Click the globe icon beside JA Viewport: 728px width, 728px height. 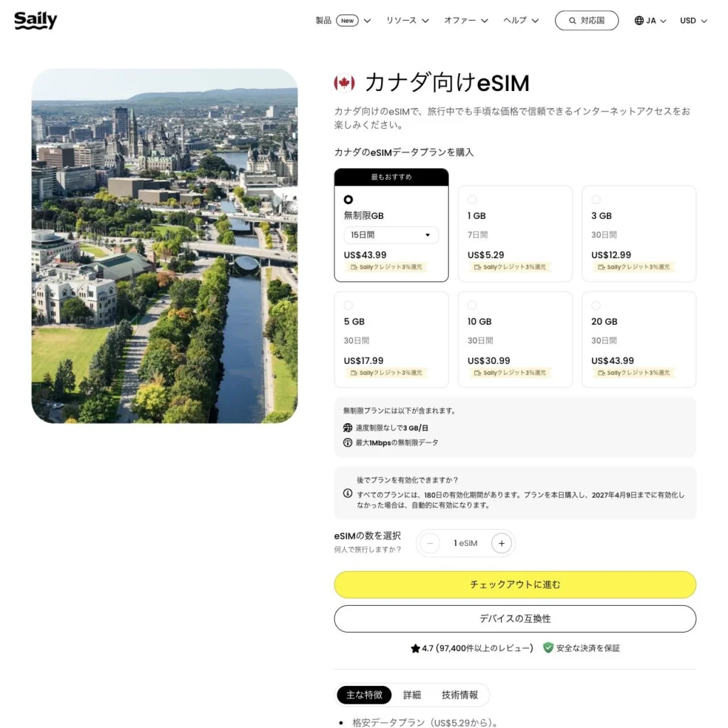coord(639,21)
